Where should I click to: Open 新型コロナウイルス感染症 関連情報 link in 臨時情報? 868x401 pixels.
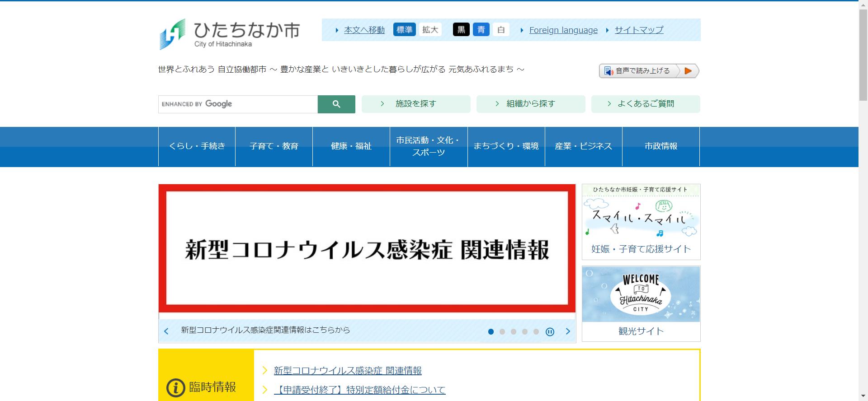(x=348, y=371)
